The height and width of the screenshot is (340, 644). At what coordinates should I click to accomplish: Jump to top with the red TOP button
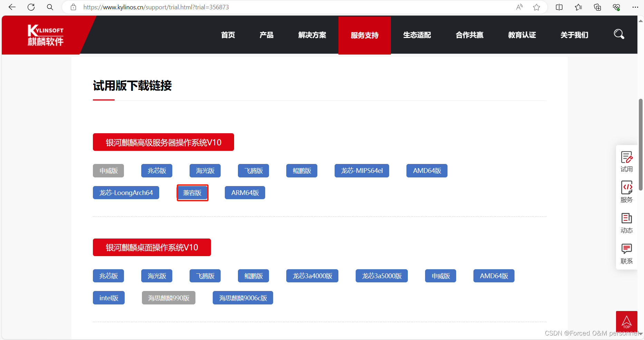click(627, 321)
